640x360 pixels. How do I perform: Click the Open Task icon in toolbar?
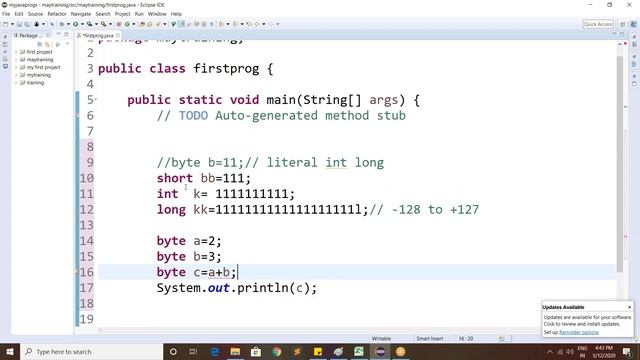[149, 24]
